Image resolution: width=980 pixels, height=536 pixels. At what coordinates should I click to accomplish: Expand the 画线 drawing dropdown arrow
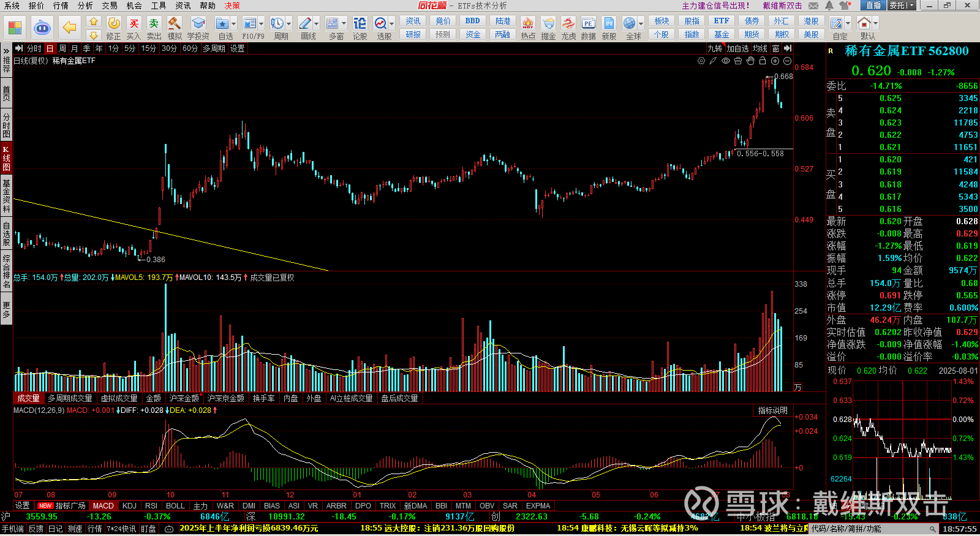[x=317, y=24]
